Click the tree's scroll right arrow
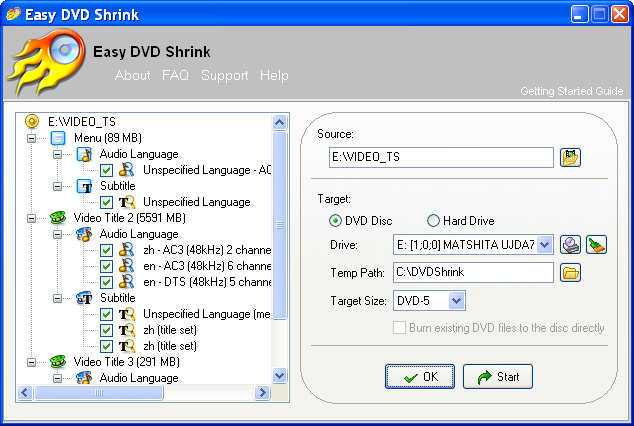634x426 pixels. [x=262, y=392]
